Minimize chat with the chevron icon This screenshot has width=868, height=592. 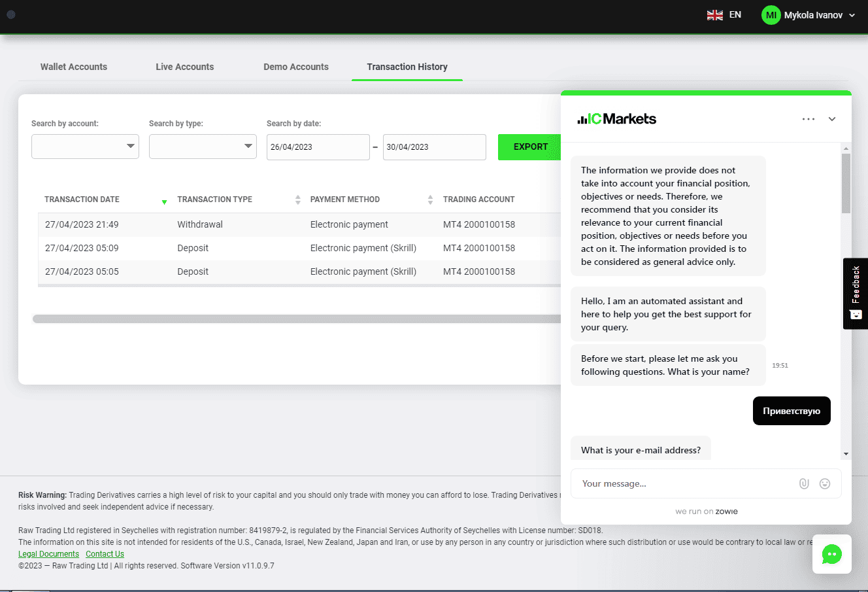click(832, 119)
